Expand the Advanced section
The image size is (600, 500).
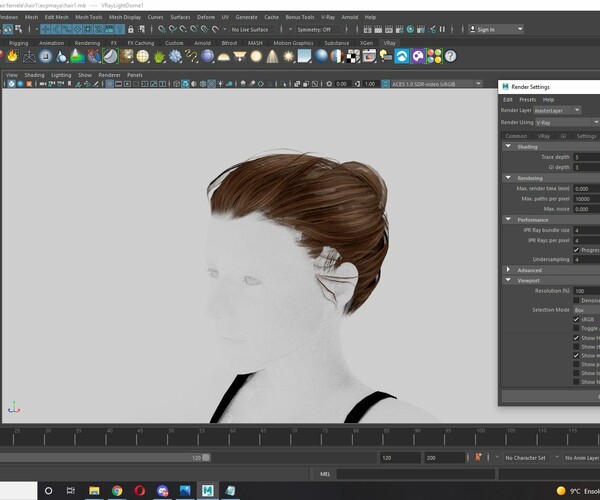pyautogui.click(x=508, y=270)
